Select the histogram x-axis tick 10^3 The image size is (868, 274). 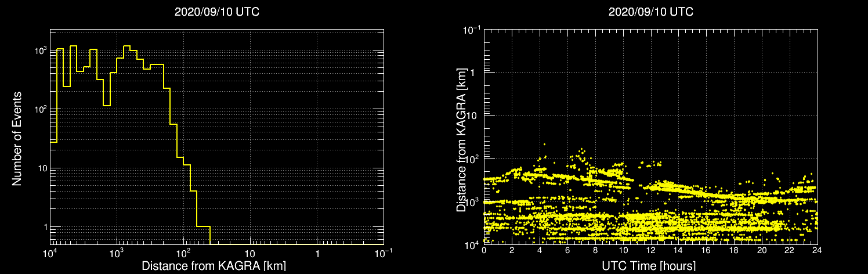pyautogui.click(x=117, y=253)
